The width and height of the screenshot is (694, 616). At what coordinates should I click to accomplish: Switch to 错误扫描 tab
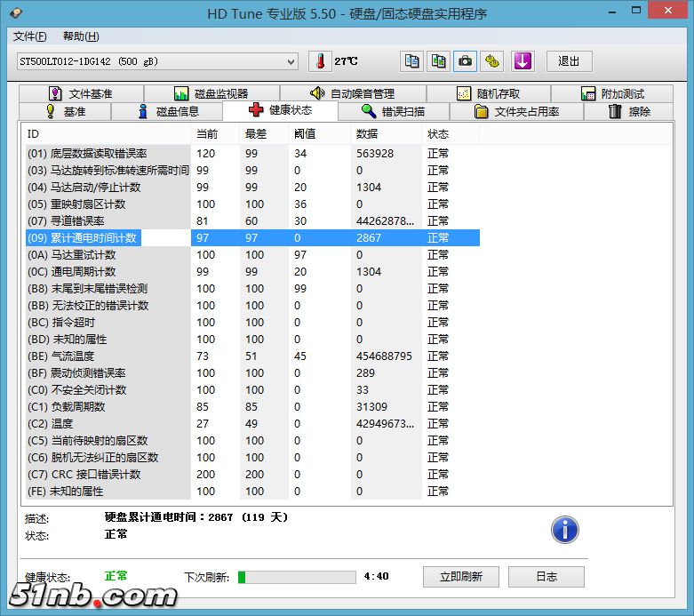(x=394, y=111)
